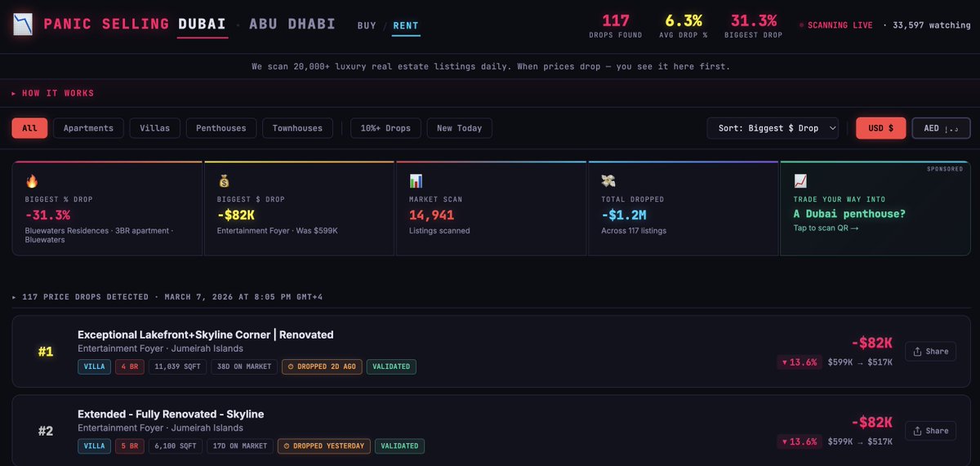Click the share icon on listing #1
The image size is (980, 466).
point(917,351)
